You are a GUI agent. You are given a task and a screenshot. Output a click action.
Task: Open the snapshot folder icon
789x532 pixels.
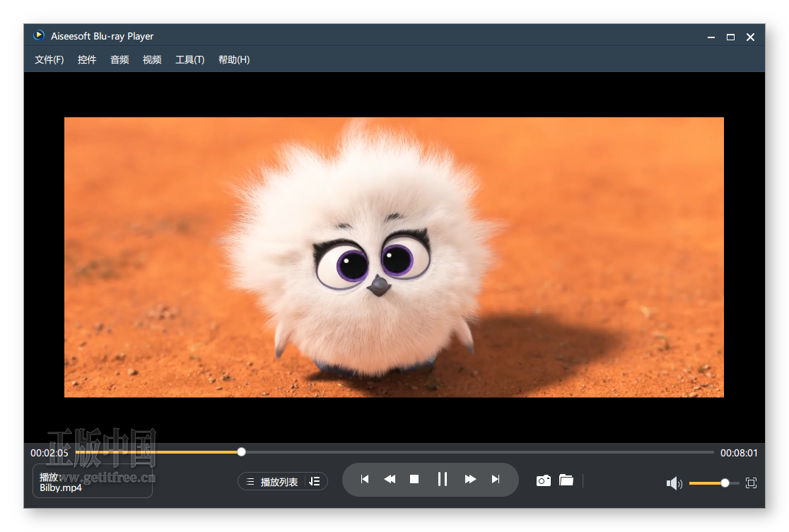click(566, 480)
